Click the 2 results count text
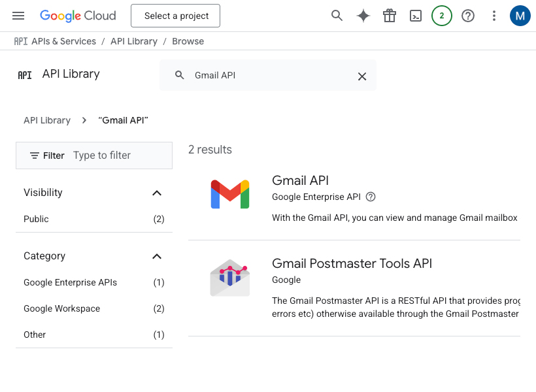The image size is (536, 392). (x=210, y=150)
